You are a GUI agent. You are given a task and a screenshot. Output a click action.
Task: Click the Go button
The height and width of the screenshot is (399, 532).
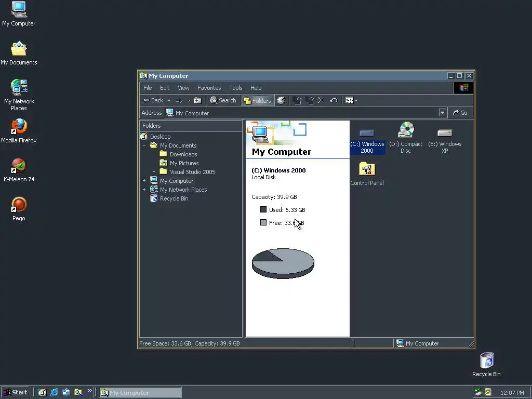[460, 113]
